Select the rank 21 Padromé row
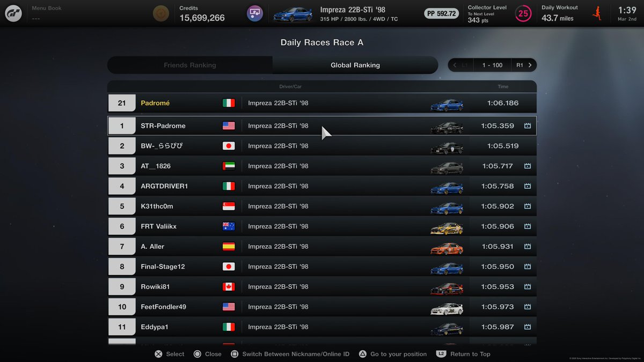The width and height of the screenshot is (644, 362). coord(322,103)
